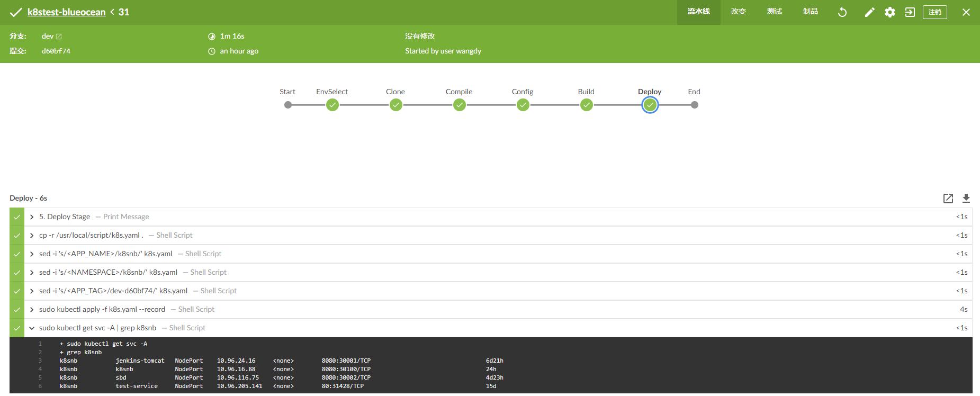Click success check of Deploy Stage step
Screen dimensions: 980x396
click(17, 217)
